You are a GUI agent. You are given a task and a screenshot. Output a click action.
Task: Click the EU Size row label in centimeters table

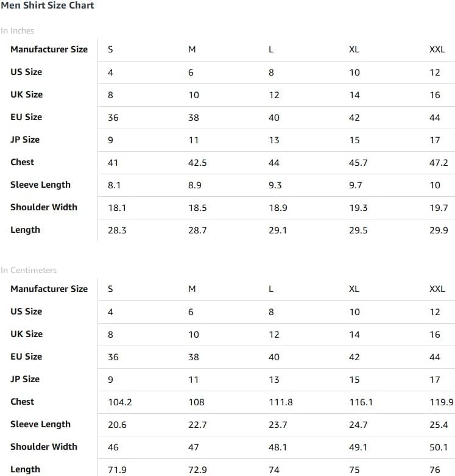tap(26, 357)
